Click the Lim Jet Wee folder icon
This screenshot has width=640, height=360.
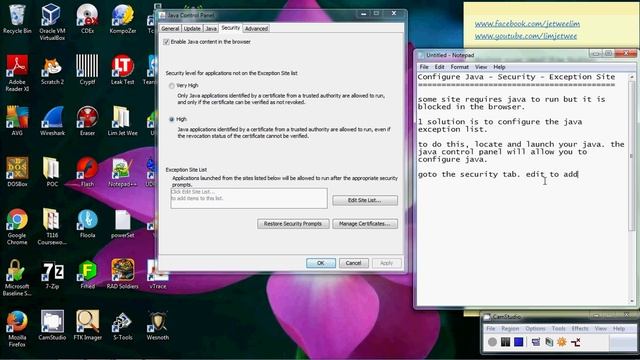pyautogui.click(x=122, y=121)
